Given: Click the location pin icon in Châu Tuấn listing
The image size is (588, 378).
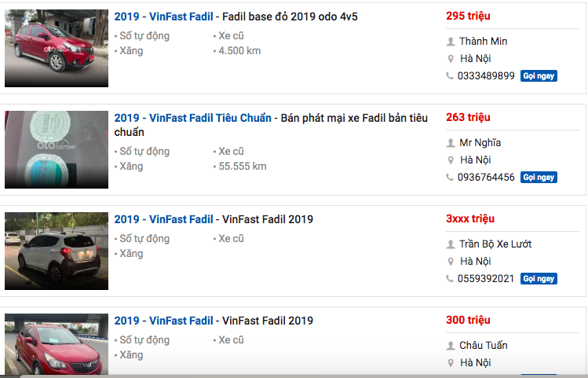Looking at the screenshot, I should [450, 363].
